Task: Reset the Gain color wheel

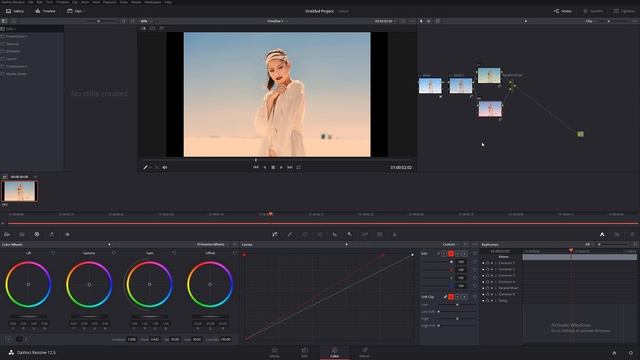Action: click(174, 253)
